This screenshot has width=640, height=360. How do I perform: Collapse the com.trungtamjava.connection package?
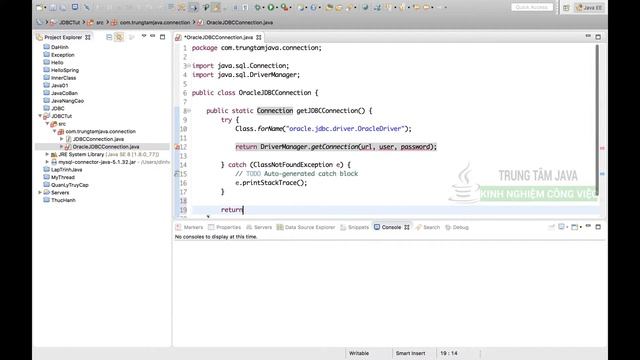point(54,131)
